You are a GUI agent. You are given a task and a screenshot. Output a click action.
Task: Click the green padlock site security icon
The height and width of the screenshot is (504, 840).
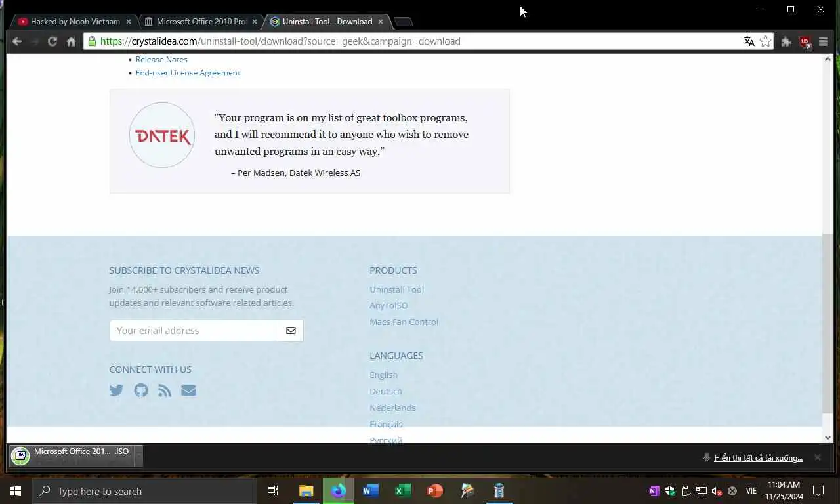point(93,41)
